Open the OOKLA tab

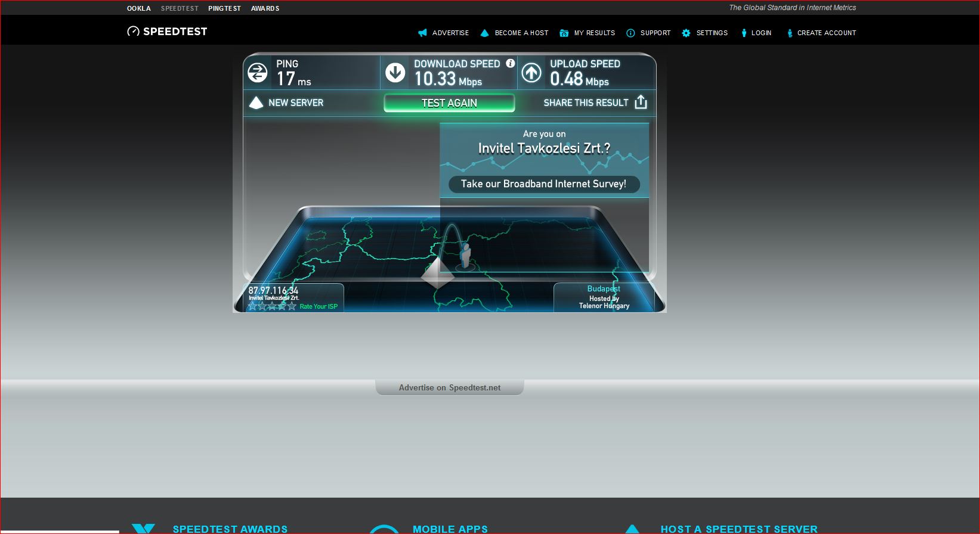click(x=139, y=8)
